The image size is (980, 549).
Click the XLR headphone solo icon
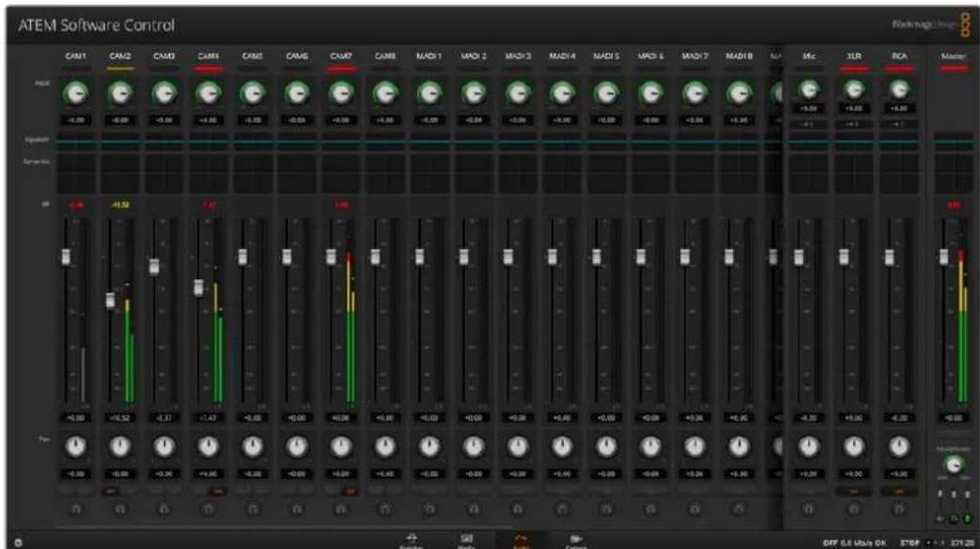coord(854,509)
